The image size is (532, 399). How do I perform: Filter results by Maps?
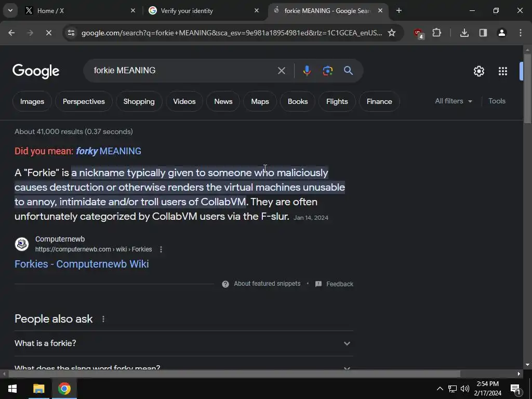pos(260,101)
